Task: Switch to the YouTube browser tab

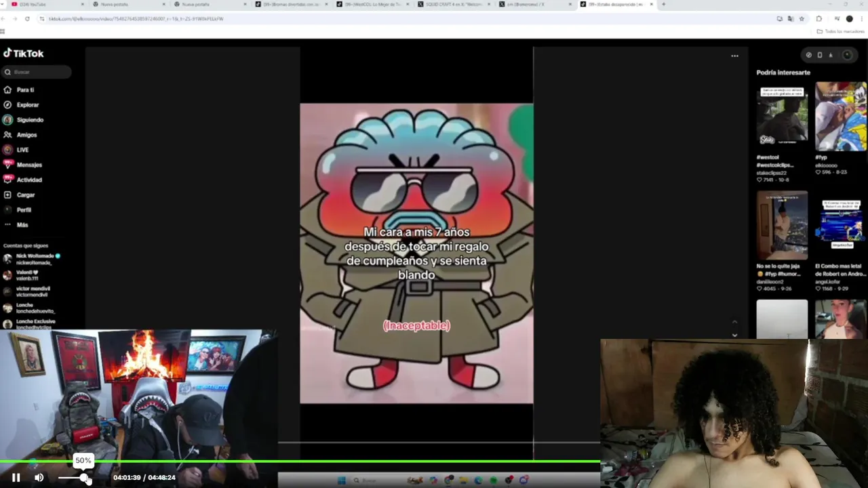Action: (46, 4)
